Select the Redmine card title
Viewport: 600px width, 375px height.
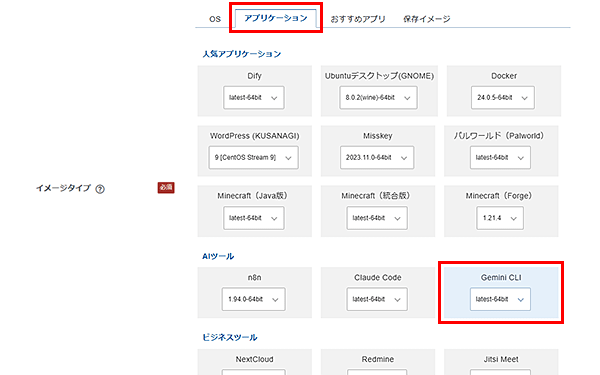point(378,359)
